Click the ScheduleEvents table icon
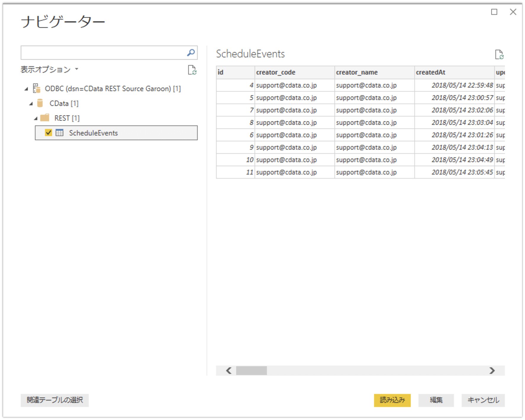The height and width of the screenshot is (420, 525). point(59,133)
